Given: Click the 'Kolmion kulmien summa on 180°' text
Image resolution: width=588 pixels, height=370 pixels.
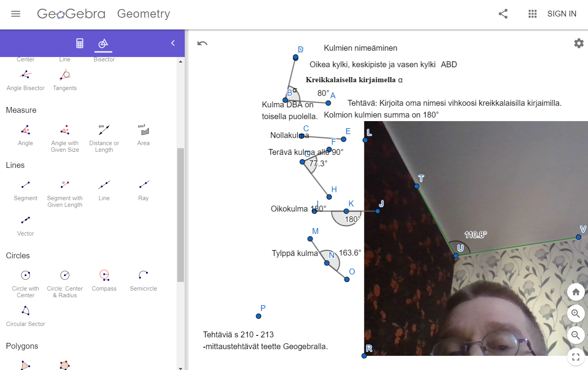Looking at the screenshot, I should [381, 115].
